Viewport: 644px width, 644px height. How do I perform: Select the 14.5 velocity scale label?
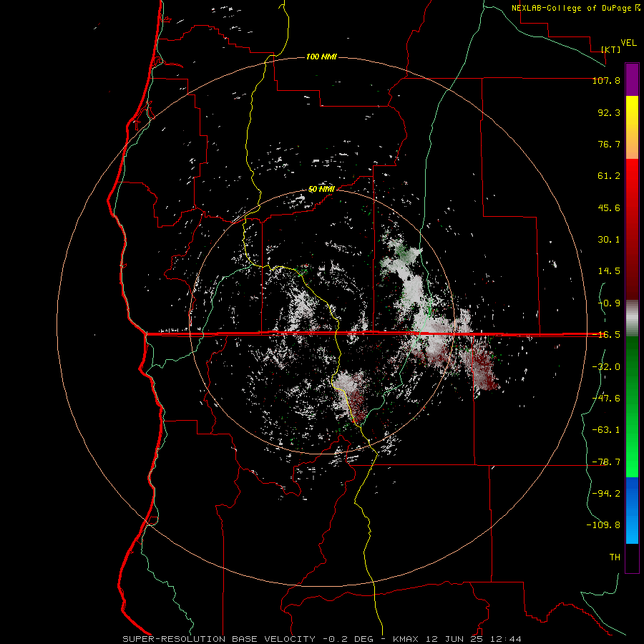tap(609, 271)
